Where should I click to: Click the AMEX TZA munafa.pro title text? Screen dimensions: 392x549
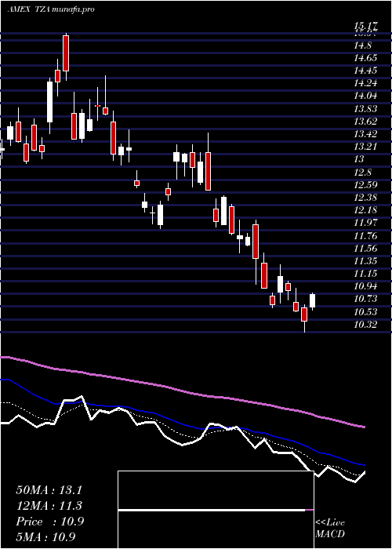(x=50, y=9)
